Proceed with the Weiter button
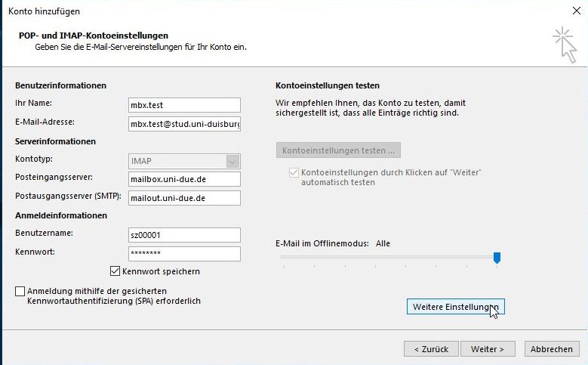 pyautogui.click(x=487, y=349)
